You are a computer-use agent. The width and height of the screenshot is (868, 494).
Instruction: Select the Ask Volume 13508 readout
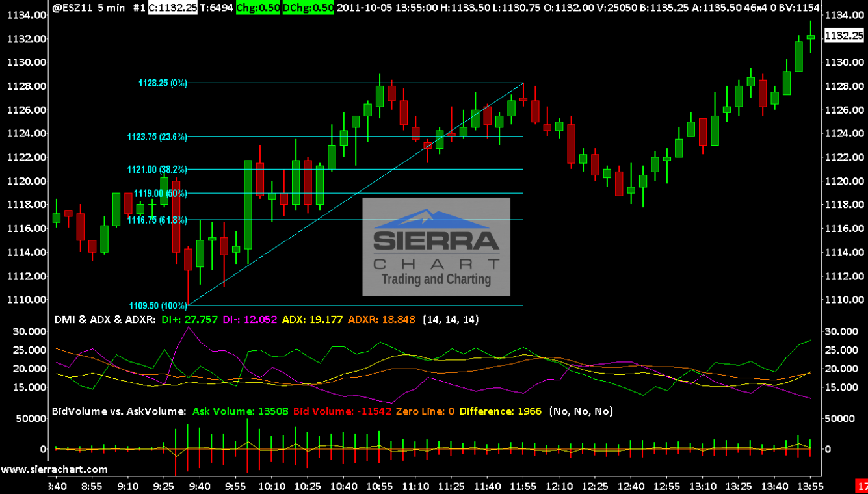pyautogui.click(x=239, y=411)
